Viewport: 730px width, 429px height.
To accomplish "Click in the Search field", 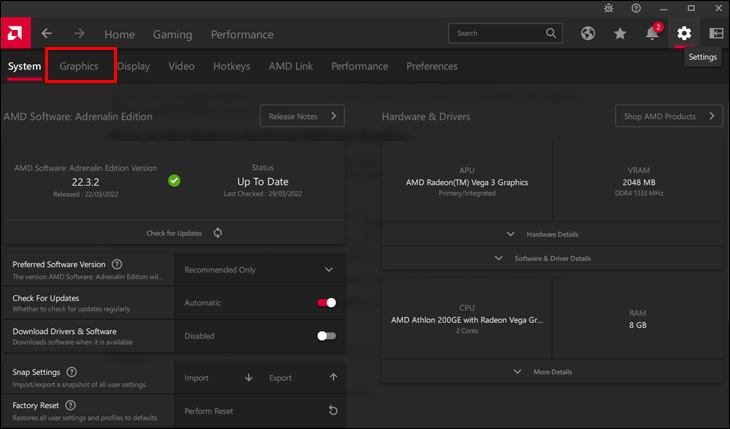I will click(x=500, y=33).
